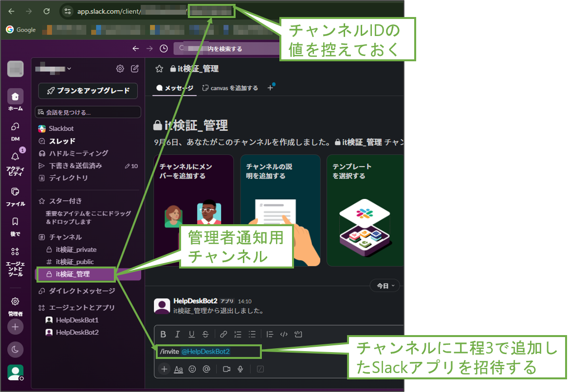569x392 pixels.
Task: Add a new tab with plus icon
Action: click(x=270, y=88)
